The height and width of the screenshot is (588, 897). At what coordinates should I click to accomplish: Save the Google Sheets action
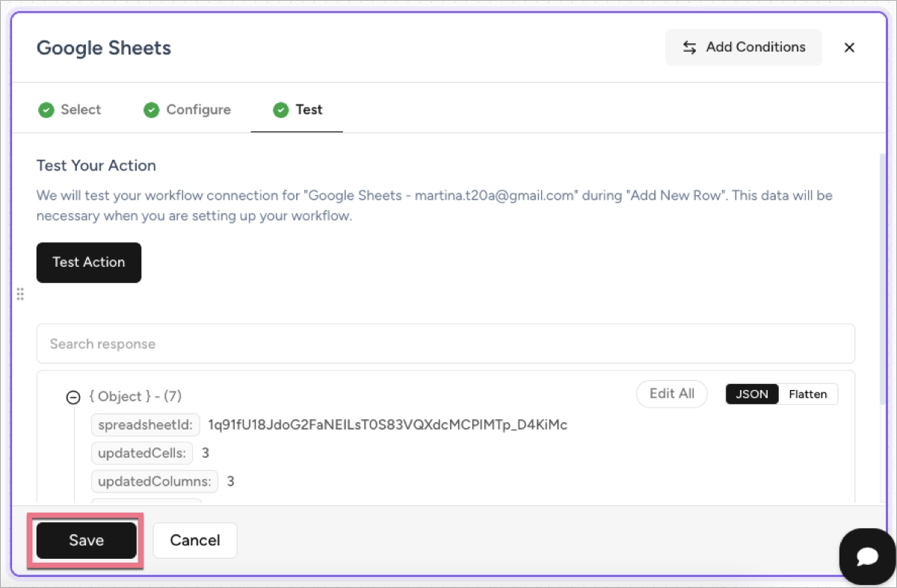pyautogui.click(x=85, y=540)
